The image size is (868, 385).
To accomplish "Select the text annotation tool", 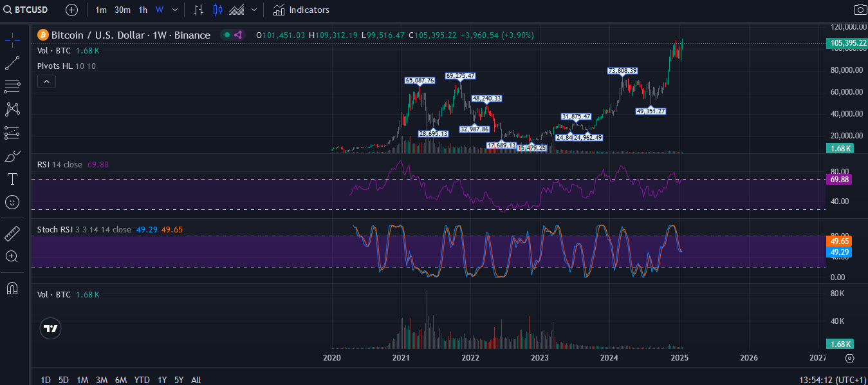I will (x=12, y=179).
